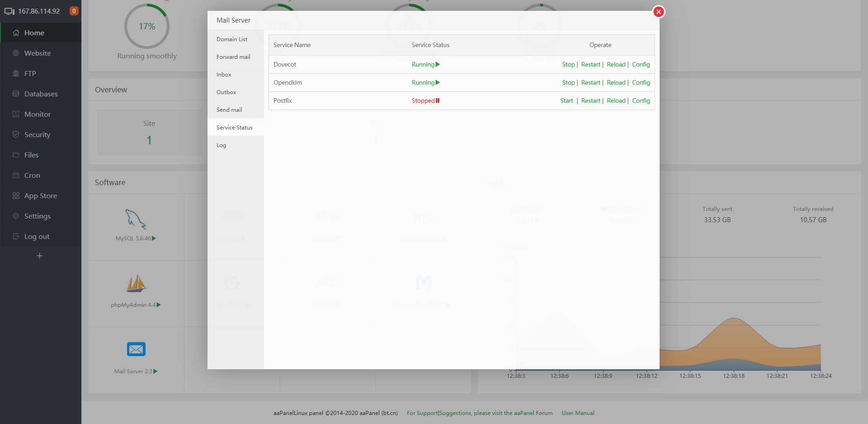This screenshot has height=424, width=868.
Task: Click the App Store grid icon
Action: [x=16, y=196]
